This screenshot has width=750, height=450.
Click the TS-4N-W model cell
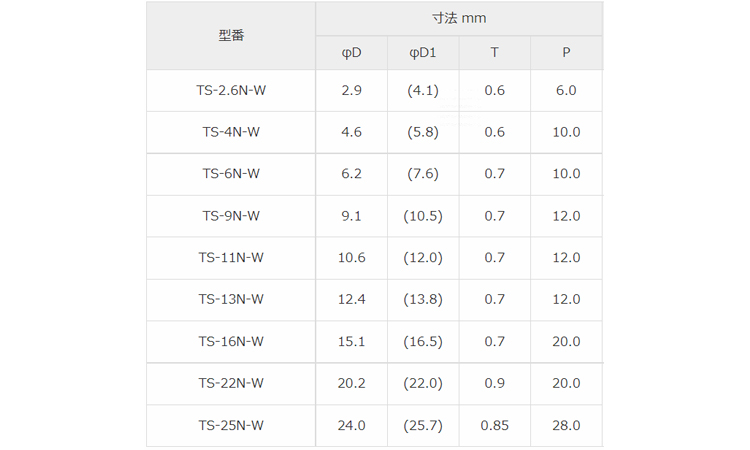(231, 132)
